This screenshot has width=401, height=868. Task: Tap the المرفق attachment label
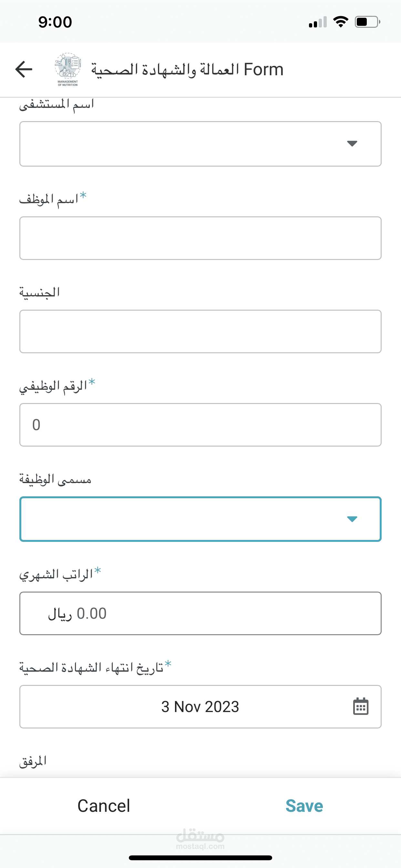(33, 761)
